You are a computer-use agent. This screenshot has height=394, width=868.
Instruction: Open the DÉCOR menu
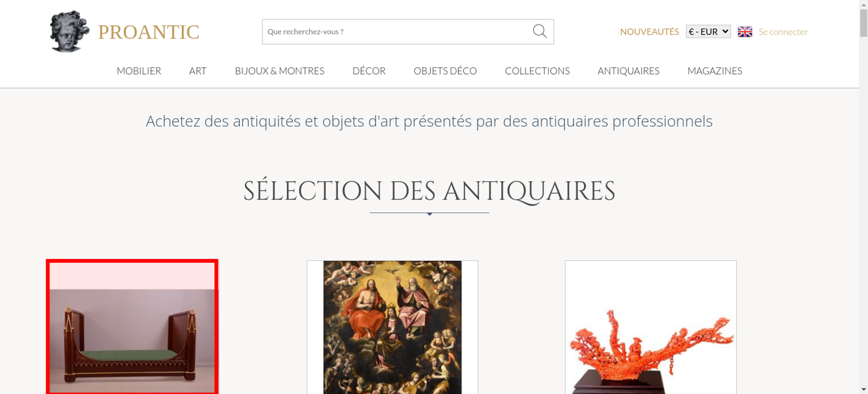[369, 71]
